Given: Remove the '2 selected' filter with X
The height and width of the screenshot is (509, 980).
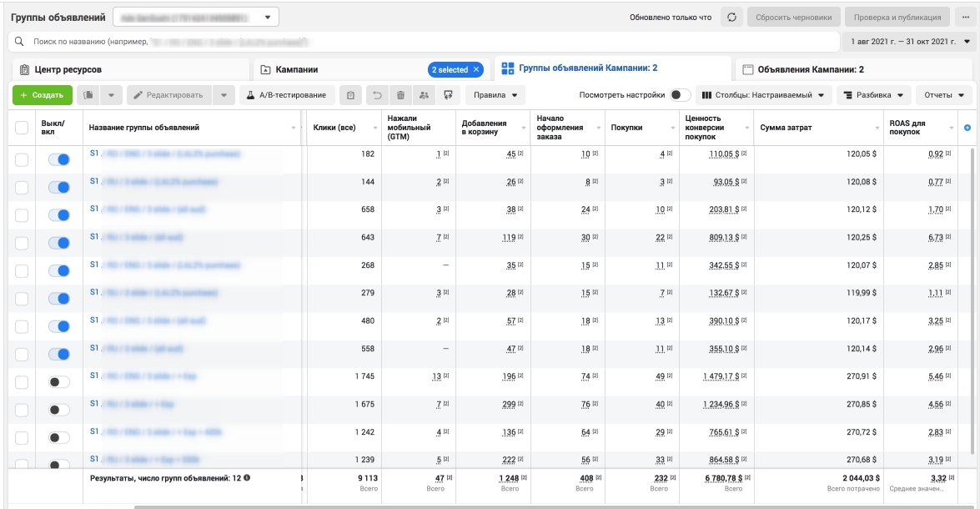Looking at the screenshot, I should click(476, 69).
